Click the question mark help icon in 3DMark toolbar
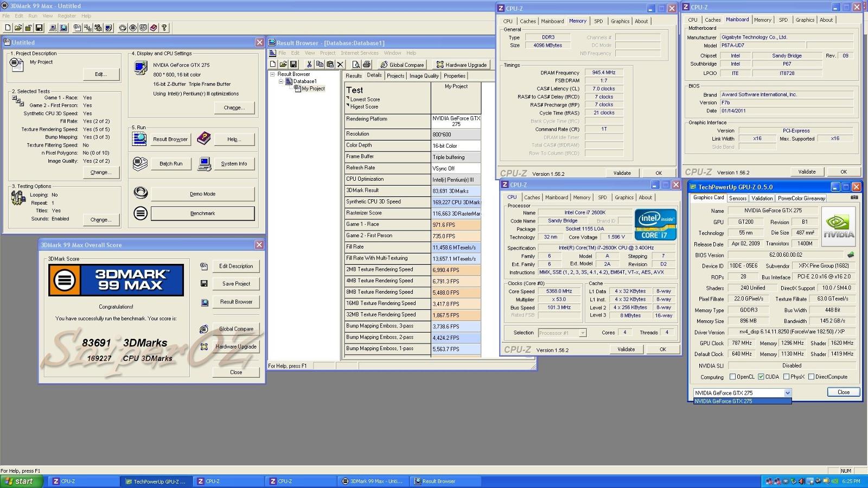This screenshot has width=868, height=488. click(x=164, y=28)
